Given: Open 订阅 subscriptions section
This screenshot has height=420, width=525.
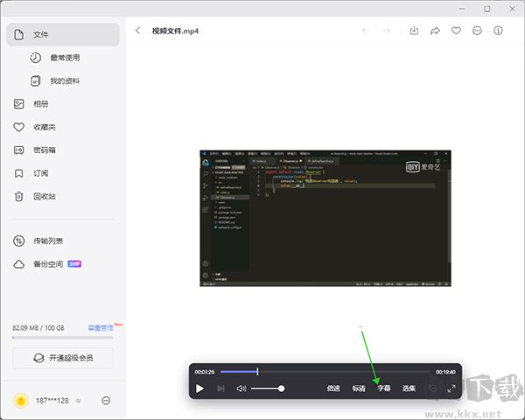Looking at the screenshot, I should pyautogui.click(x=41, y=173).
